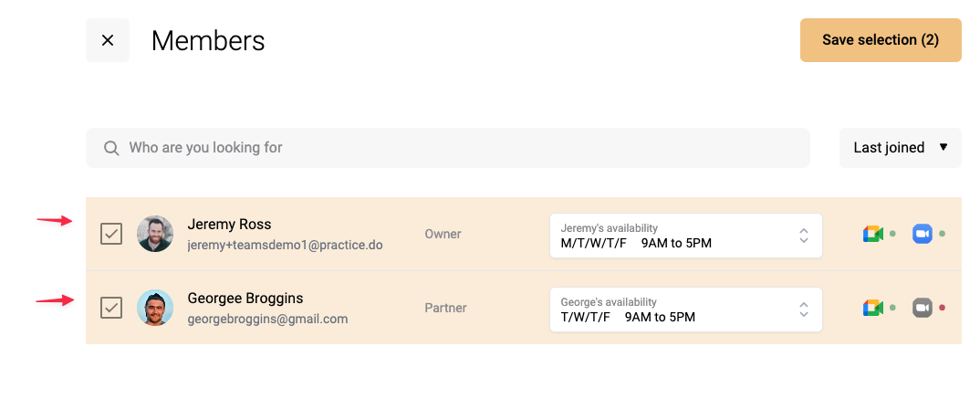The image size is (980, 420).
Task: Click the Save selection (2) button
Action: tap(881, 40)
